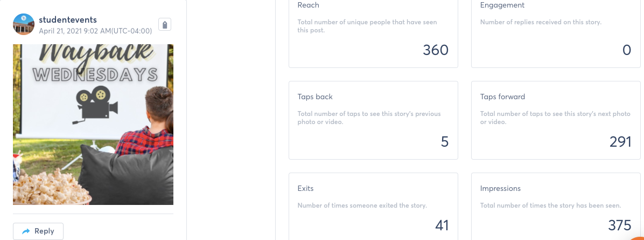The image size is (644, 240).
Task: Select the Engagement metric card
Action: [556, 32]
